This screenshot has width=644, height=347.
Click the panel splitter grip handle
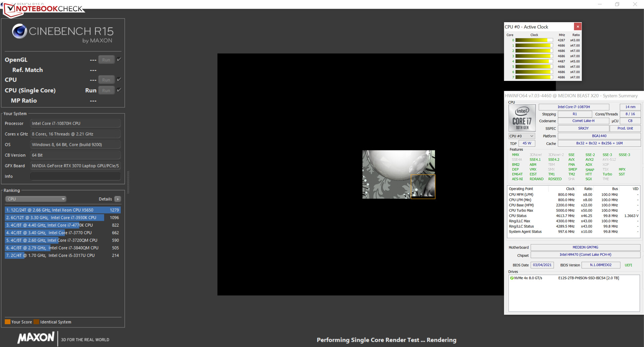click(128, 182)
